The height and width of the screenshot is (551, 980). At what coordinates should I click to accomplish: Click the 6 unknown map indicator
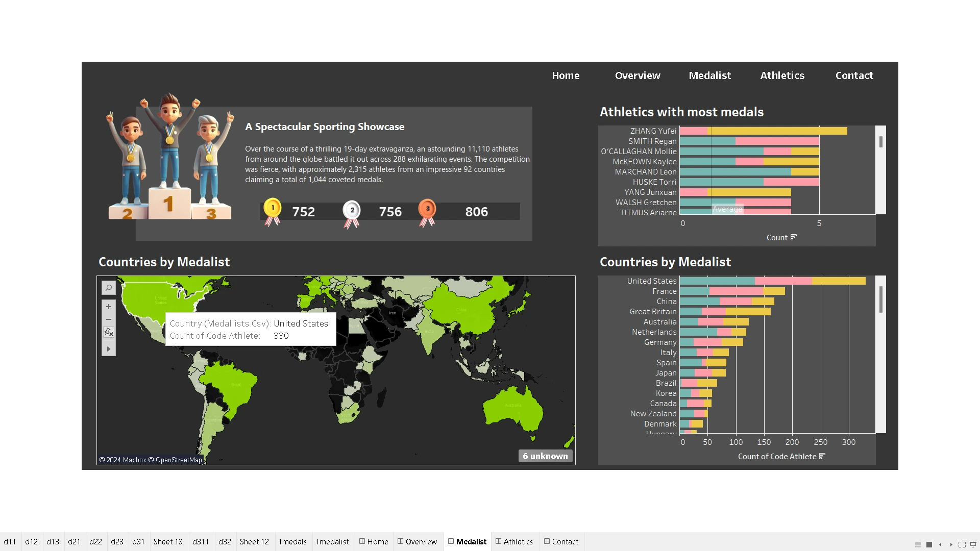click(545, 456)
